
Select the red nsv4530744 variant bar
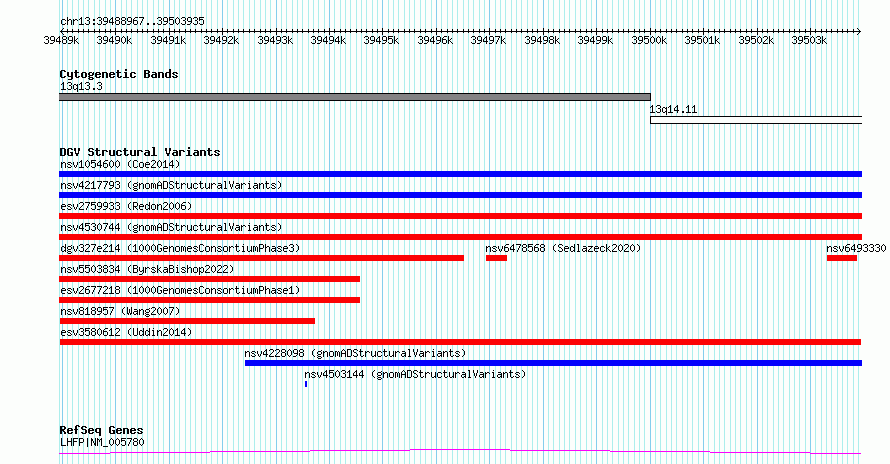click(460, 237)
